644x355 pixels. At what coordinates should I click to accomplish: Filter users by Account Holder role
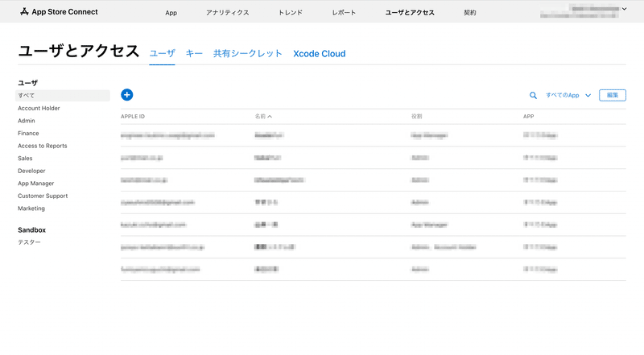click(x=39, y=108)
